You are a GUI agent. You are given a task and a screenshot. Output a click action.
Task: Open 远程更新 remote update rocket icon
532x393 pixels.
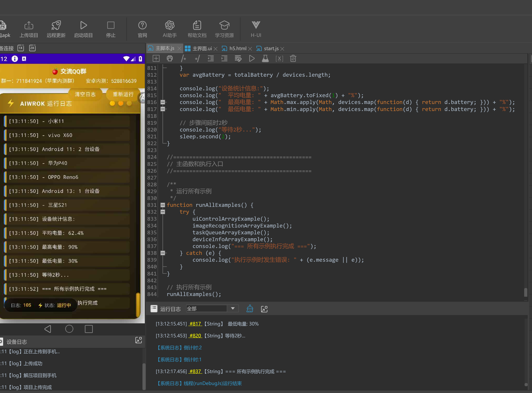[56, 29]
